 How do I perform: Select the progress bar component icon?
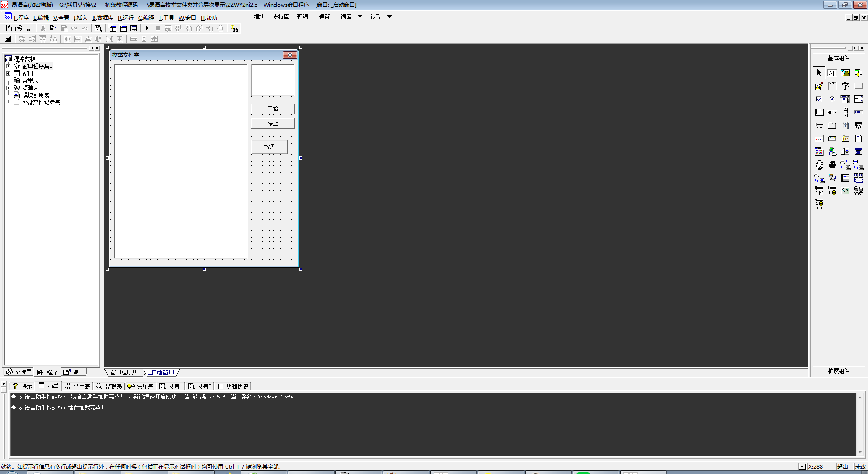pyautogui.click(x=859, y=112)
